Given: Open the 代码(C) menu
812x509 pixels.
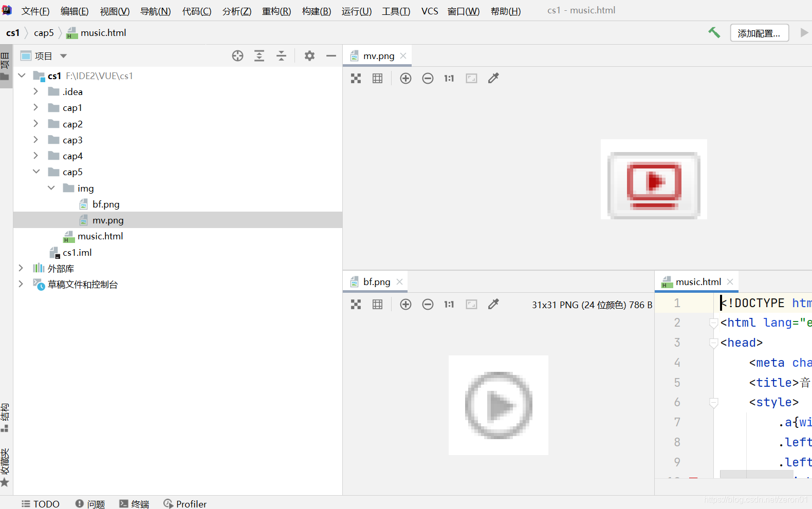Looking at the screenshot, I should [197, 11].
